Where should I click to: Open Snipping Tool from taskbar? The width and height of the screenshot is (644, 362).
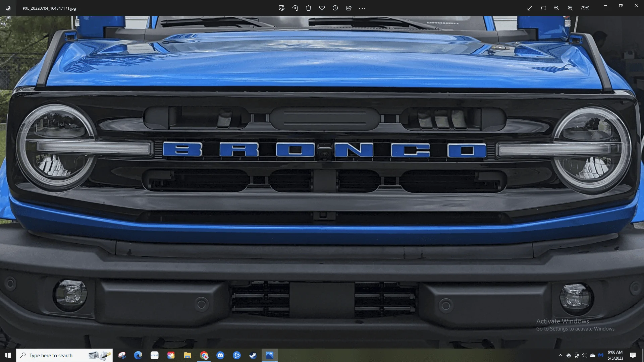122,355
